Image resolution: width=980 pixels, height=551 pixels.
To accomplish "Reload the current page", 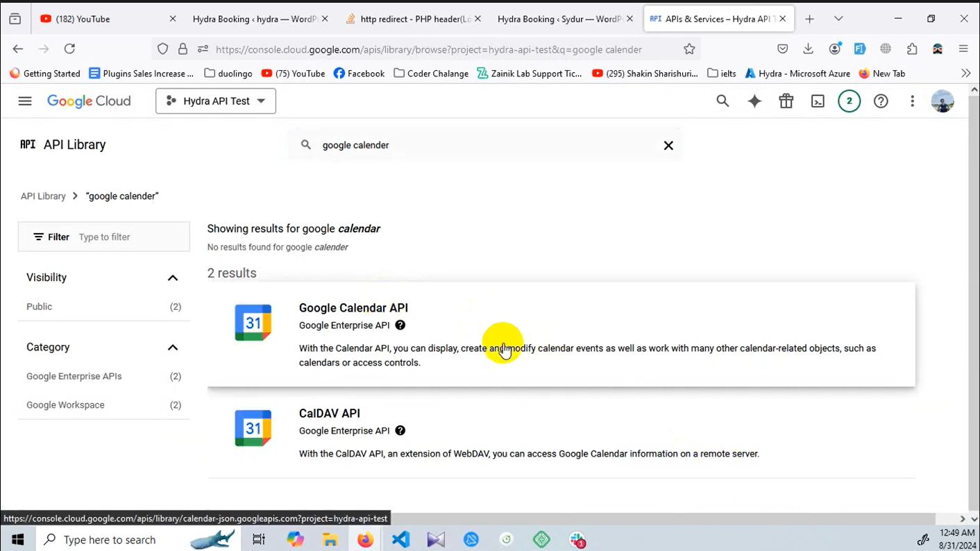I will 69,49.
